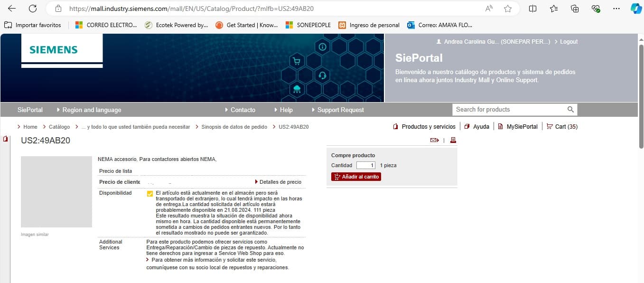Print the product page with the printer icon
The height and width of the screenshot is (283, 644).
tap(453, 140)
